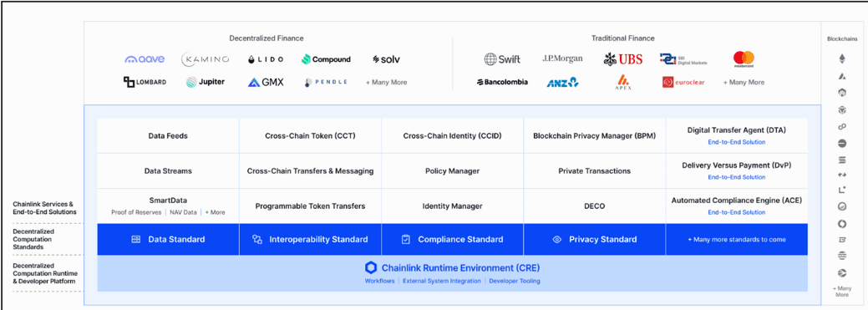Click the Data Standard icon

click(135, 240)
